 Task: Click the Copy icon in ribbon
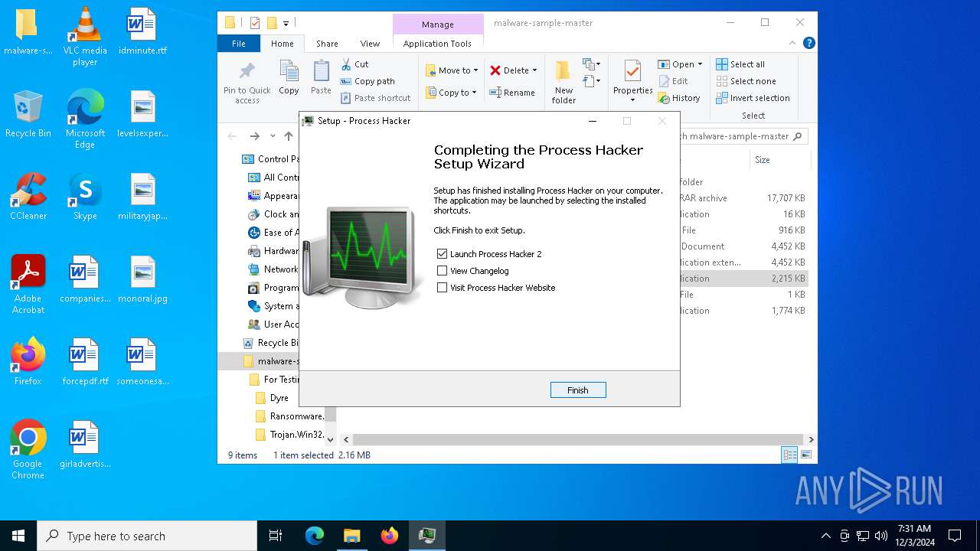click(289, 78)
